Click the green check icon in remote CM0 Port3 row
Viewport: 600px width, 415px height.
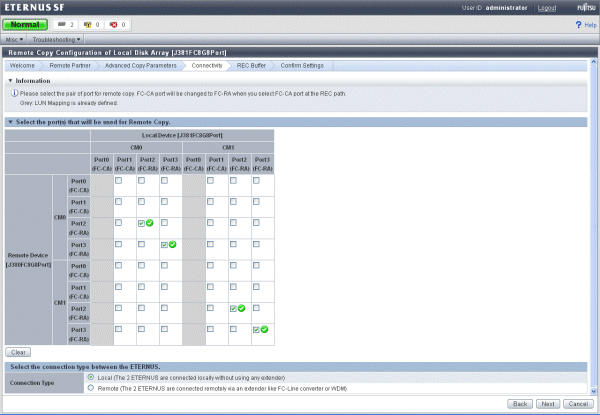tap(173, 244)
